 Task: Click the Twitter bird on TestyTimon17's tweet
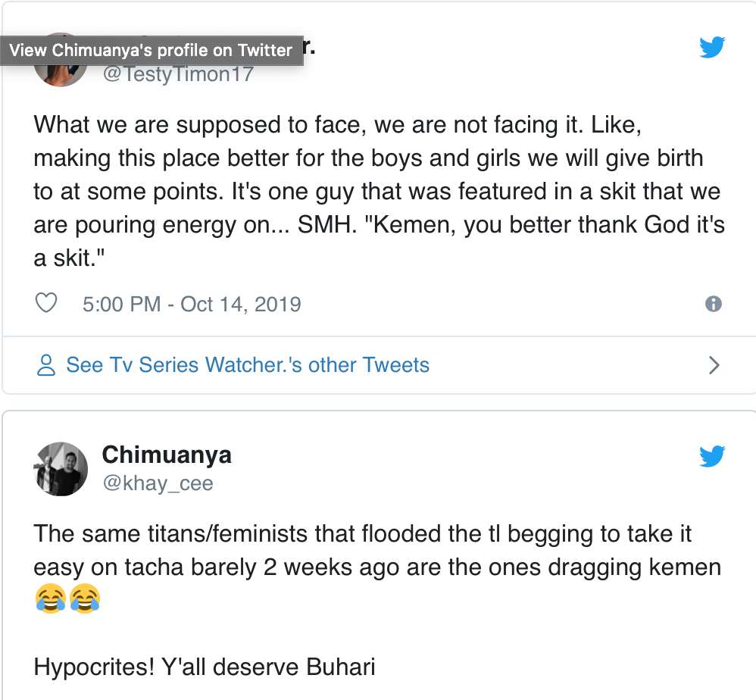pos(712,48)
